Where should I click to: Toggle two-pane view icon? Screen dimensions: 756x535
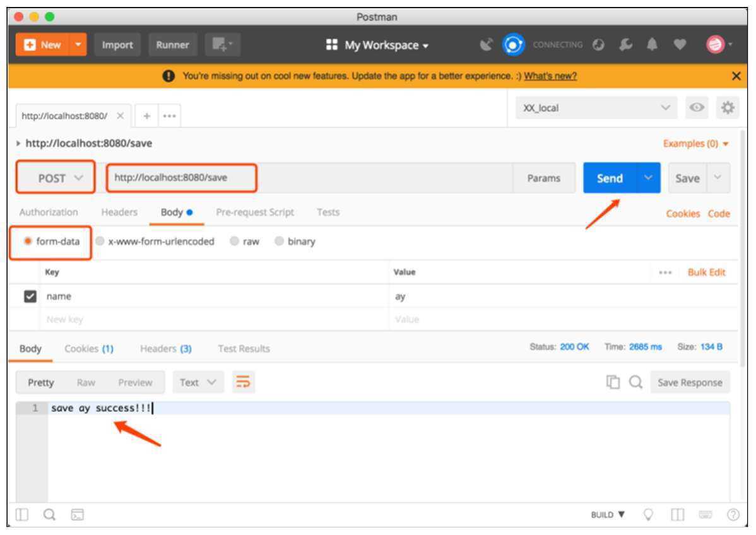pos(677,515)
